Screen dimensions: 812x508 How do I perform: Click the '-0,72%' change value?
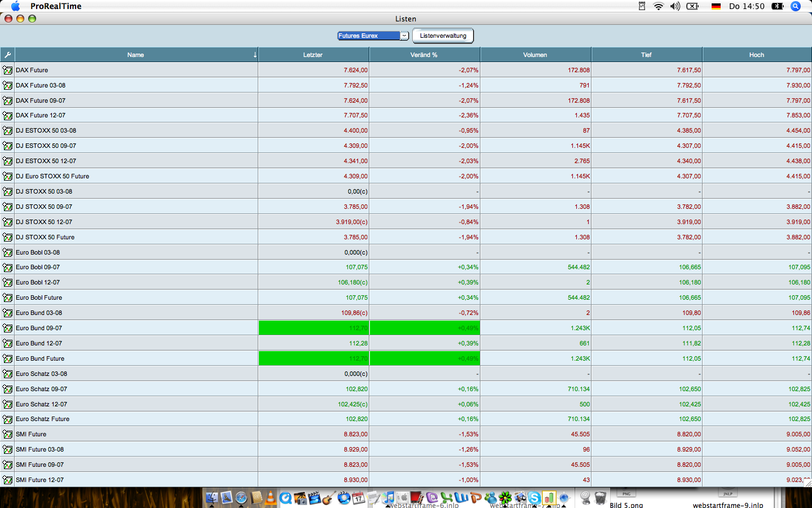469,313
